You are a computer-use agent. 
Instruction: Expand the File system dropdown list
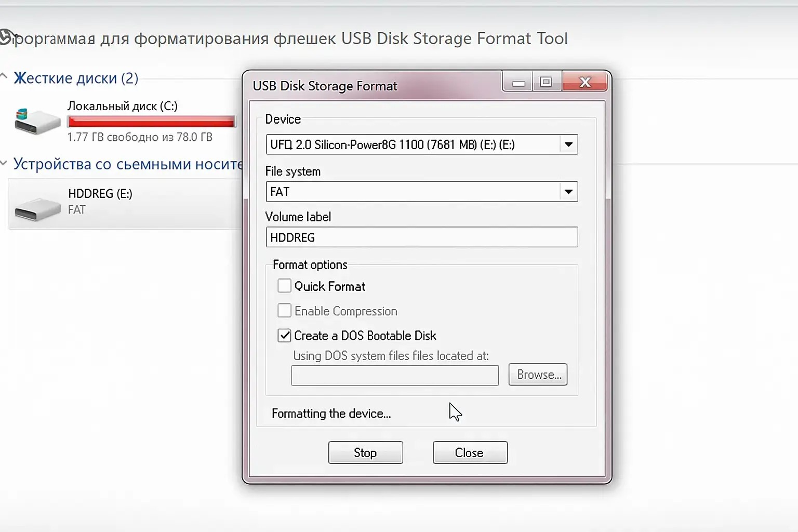click(568, 192)
